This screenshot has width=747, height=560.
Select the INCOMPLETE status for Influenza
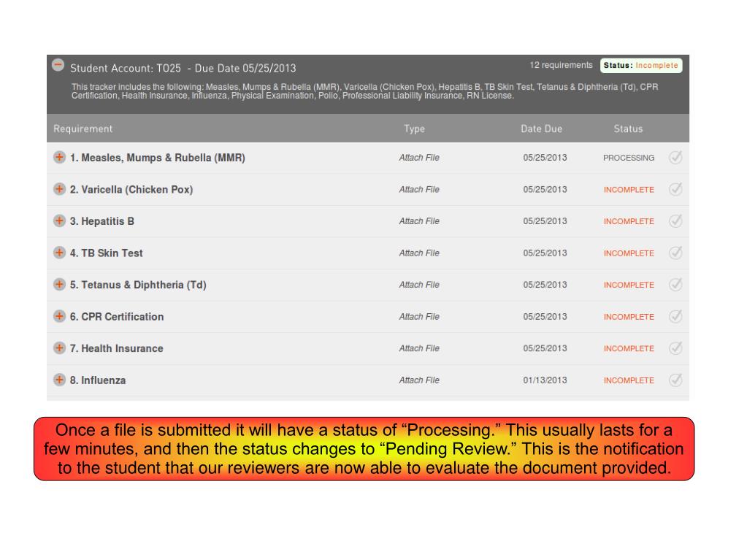coord(629,380)
